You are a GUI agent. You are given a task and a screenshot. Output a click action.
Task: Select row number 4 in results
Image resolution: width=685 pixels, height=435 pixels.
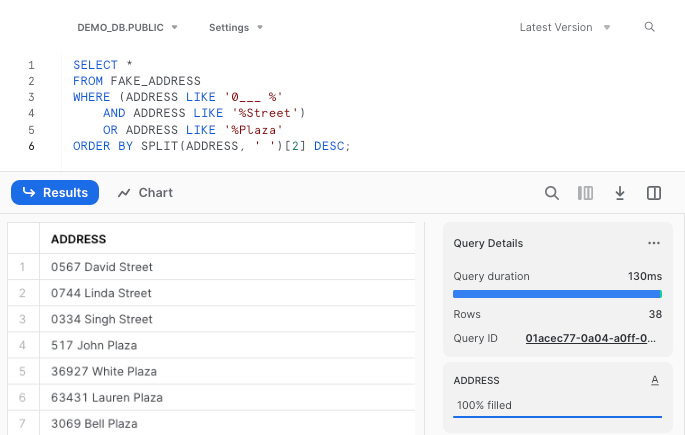pyautogui.click(x=22, y=345)
